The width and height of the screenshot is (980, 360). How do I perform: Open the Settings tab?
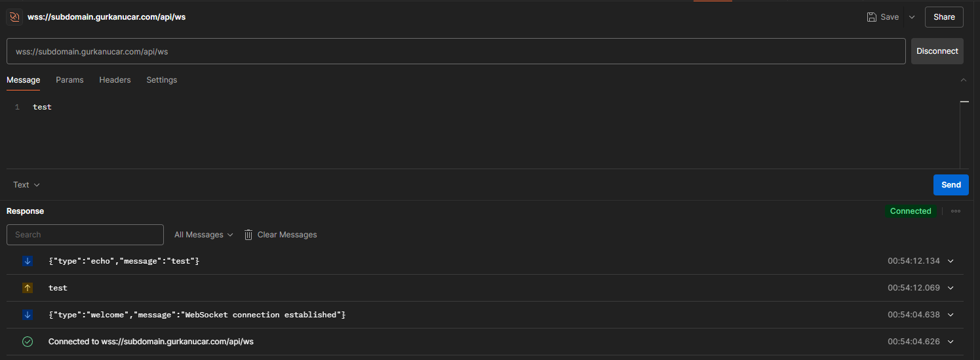pos(162,80)
